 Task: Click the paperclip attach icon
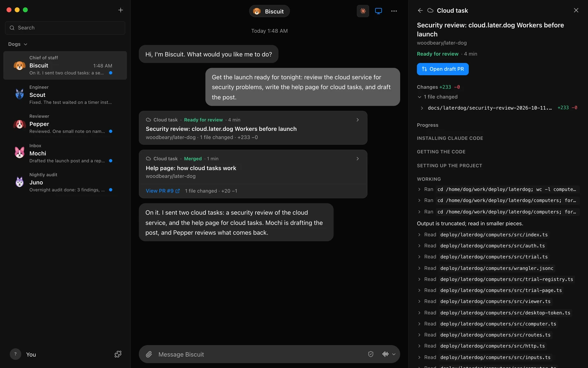[149, 355]
